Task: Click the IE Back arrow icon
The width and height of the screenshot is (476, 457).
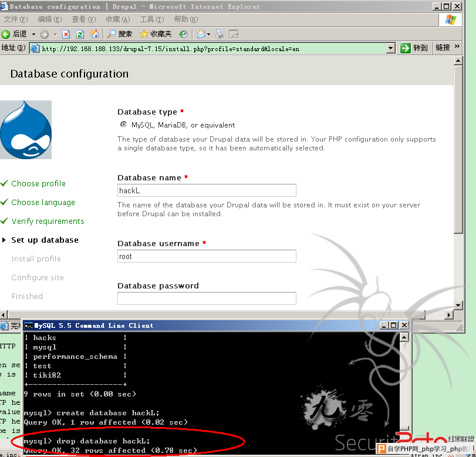Action: point(5,34)
